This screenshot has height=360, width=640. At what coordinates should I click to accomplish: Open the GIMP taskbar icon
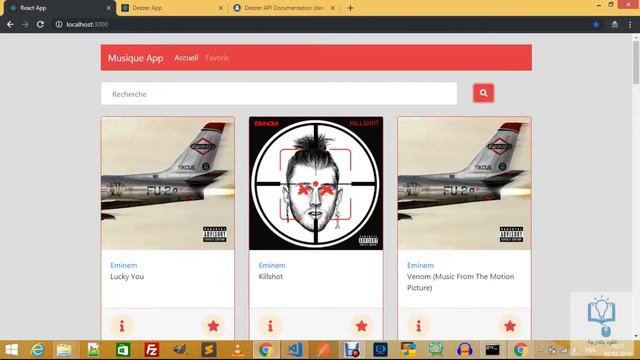click(180, 350)
